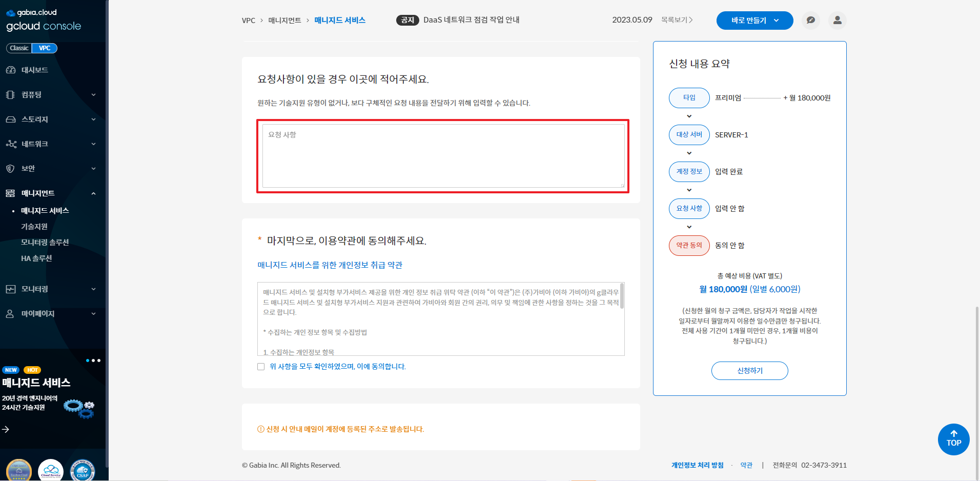This screenshot has width=980, height=481.
Task: Click the 요청 사항 text area
Action: (443, 156)
